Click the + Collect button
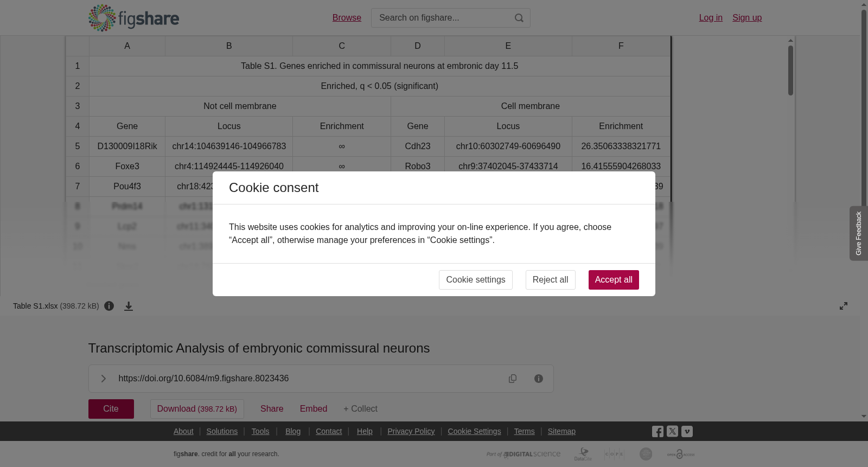868x467 pixels. coord(360,409)
